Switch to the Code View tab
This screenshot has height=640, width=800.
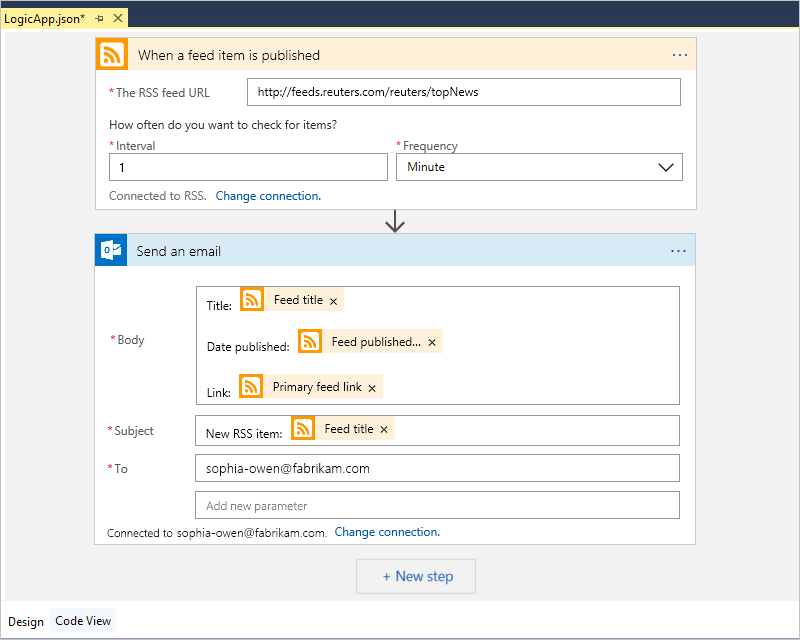point(82,621)
